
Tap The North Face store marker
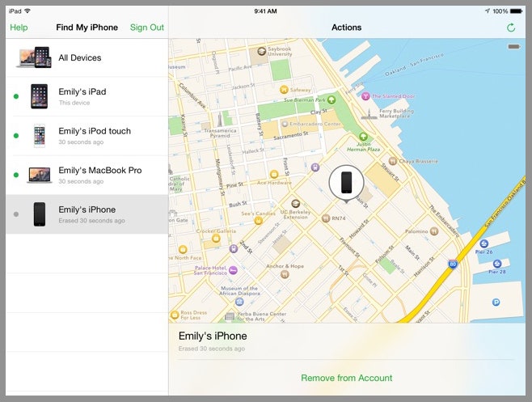pyautogui.click(x=183, y=250)
